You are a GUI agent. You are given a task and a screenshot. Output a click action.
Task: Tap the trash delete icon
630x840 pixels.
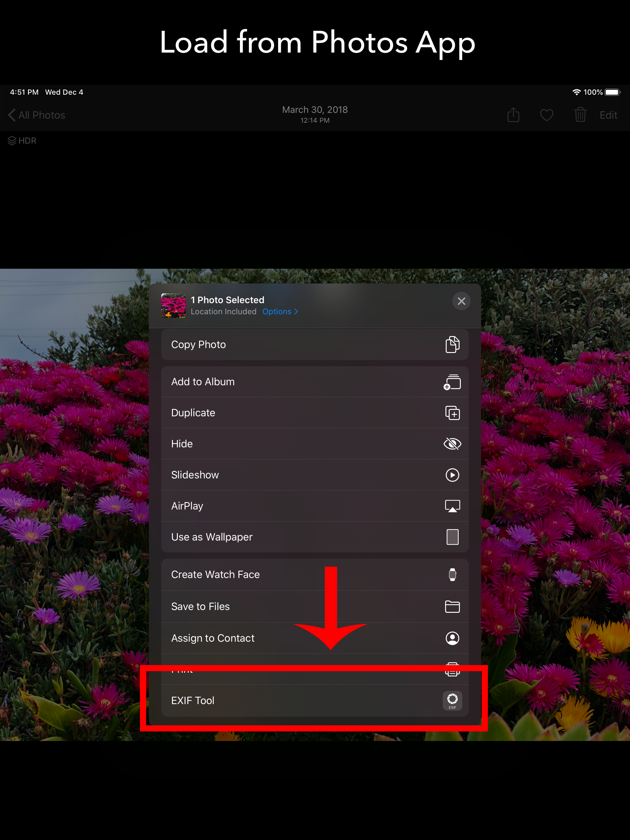click(x=580, y=115)
